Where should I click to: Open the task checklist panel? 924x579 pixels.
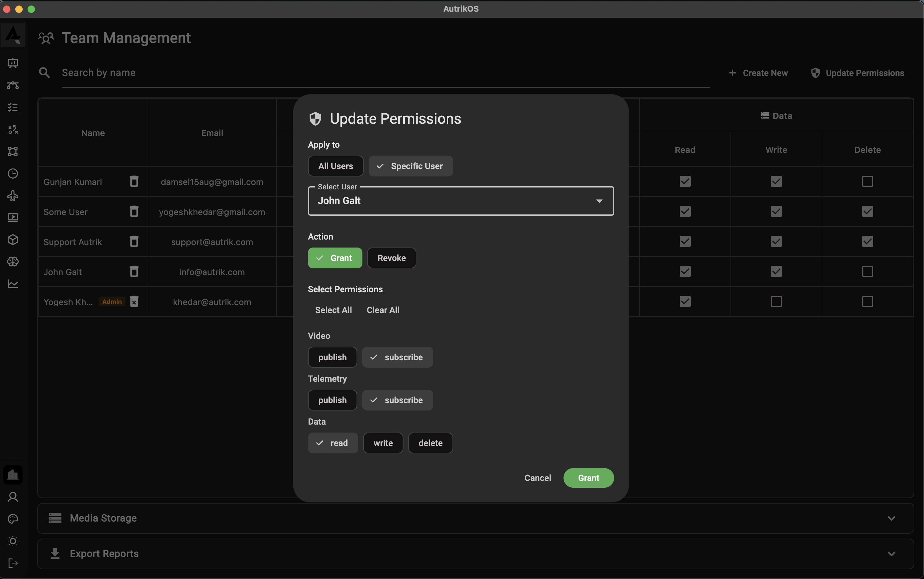[13, 107]
